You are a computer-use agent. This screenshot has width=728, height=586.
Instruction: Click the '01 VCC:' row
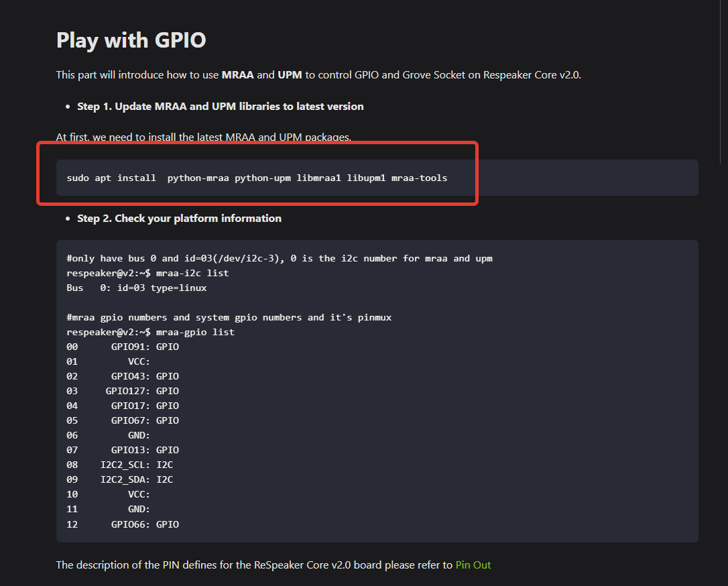pos(108,361)
